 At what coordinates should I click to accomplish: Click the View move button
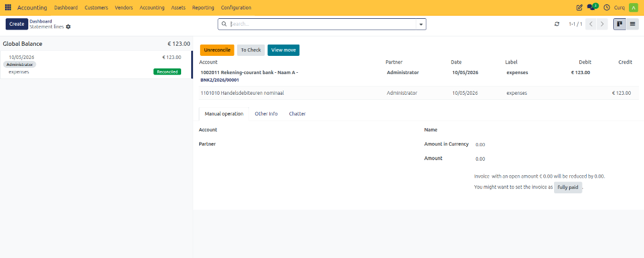284,50
